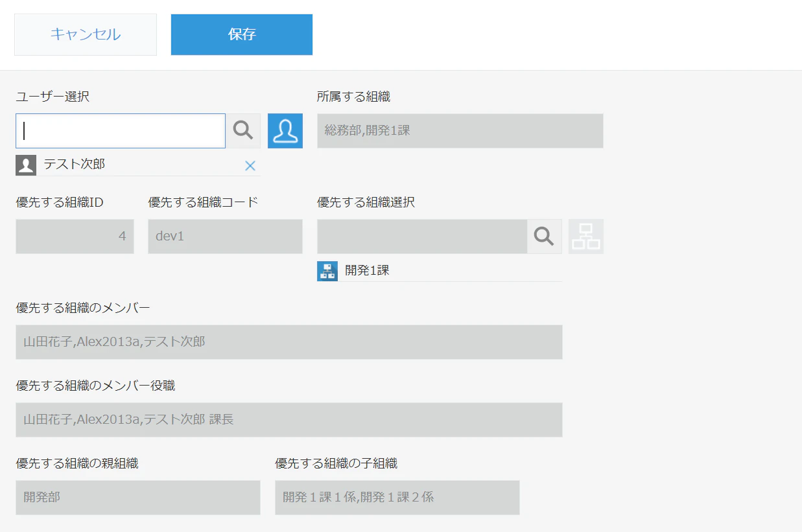Click the avatar icon beside テスト次郎
The width and height of the screenshot is (802, 532).
click(x=26, y=165)
